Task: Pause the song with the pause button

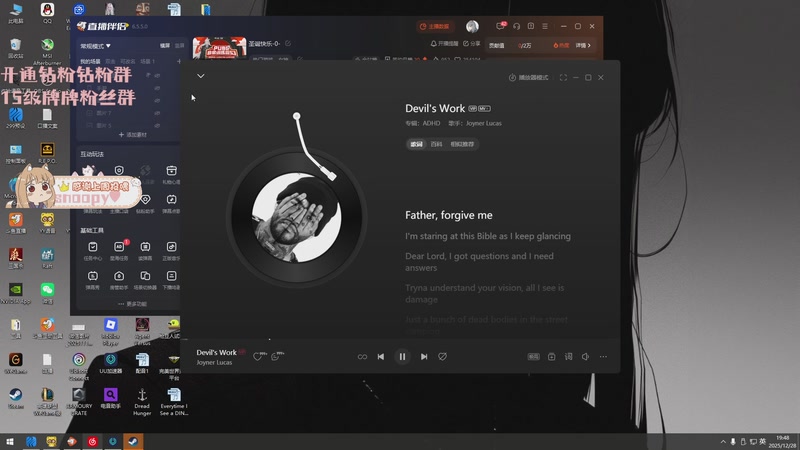Action: 402,357
